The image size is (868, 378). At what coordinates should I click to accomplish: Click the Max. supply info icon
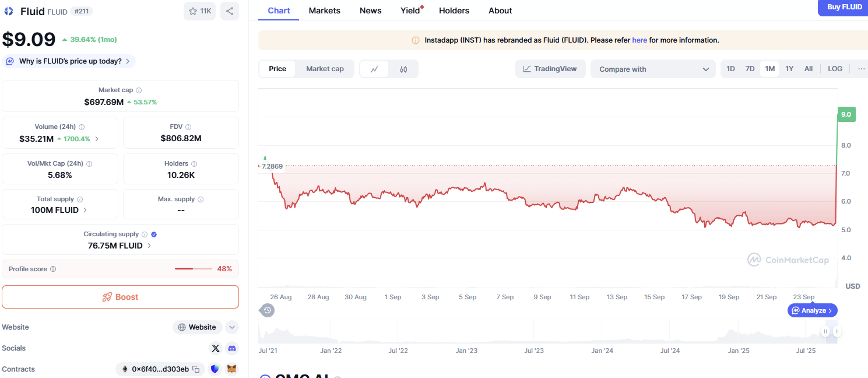click(201, 199)
